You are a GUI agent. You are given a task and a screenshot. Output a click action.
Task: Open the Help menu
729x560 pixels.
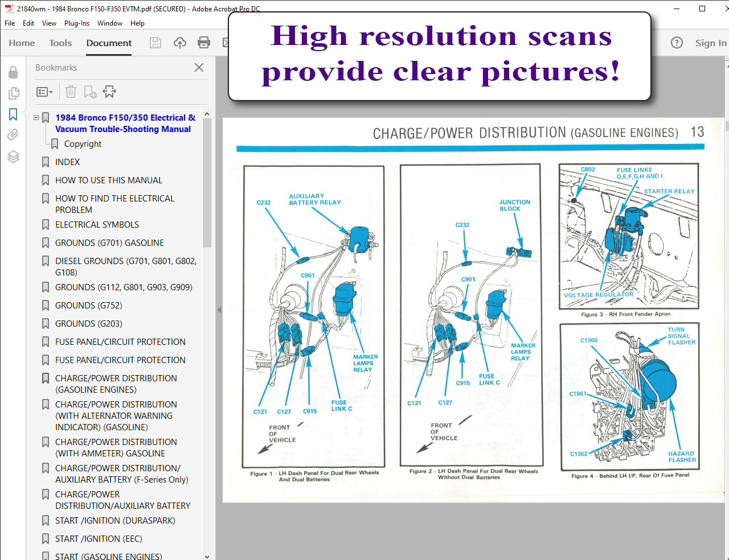[x=137, y=23]
